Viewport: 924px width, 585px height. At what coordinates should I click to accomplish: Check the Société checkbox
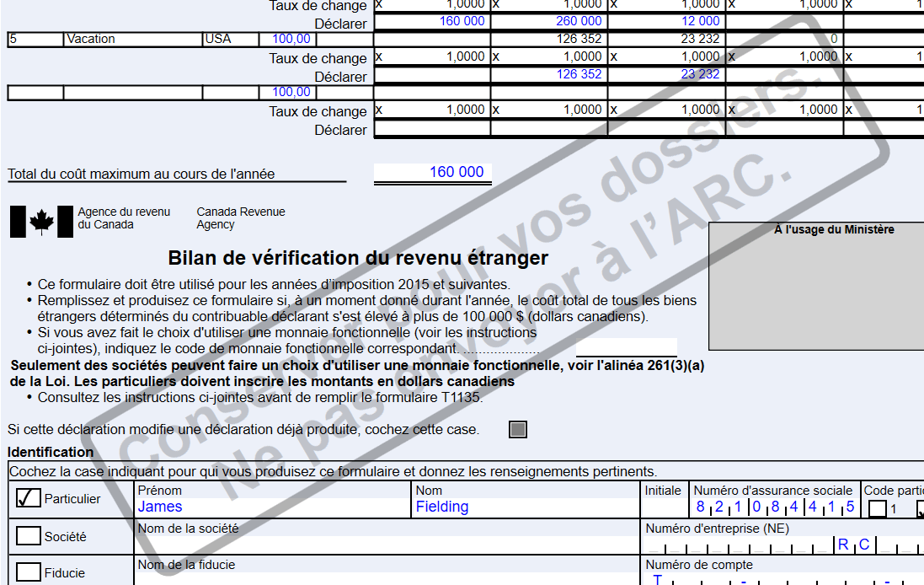point(29,535)
